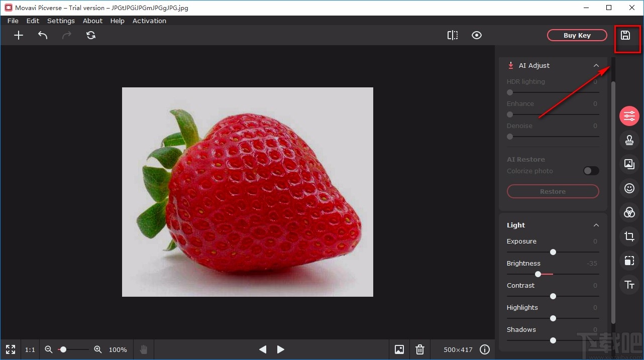Click the Brightness slider handle
The width and height of the screenshot is (644, 360).
[x=538, y=274]
